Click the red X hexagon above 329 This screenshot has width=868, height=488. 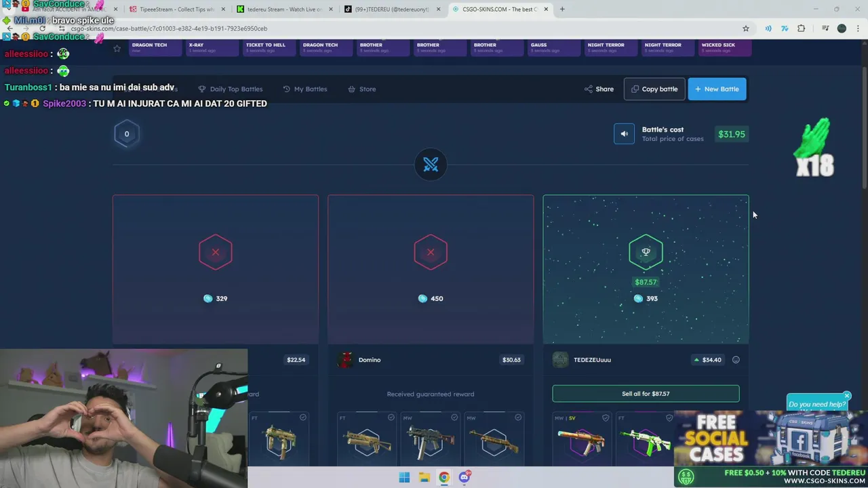click(x=216, y=252)
